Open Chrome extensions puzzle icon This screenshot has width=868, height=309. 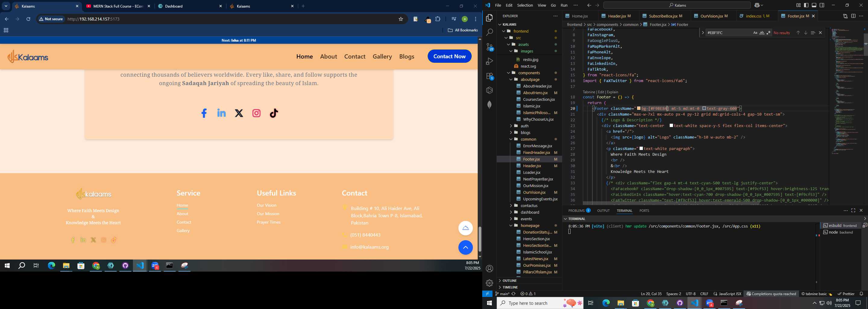438,19
